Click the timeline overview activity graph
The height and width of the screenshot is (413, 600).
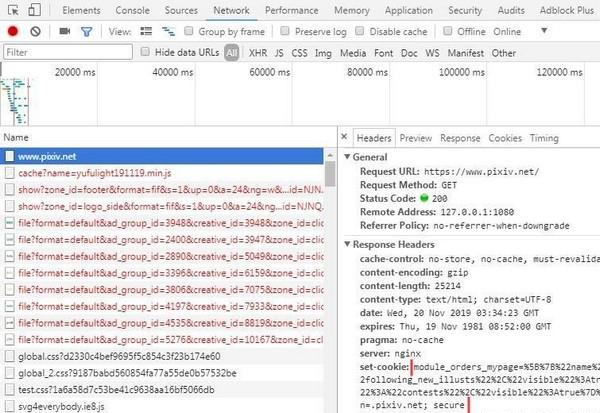pos(15,100)
